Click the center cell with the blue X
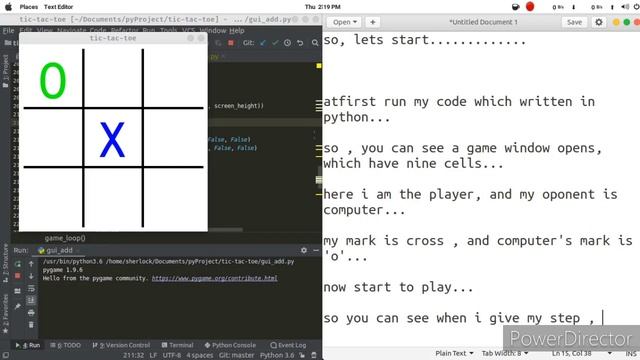Image resolution: width=640 pixels, height=360 pixels. pyautogui.click(x=113, y=138)
